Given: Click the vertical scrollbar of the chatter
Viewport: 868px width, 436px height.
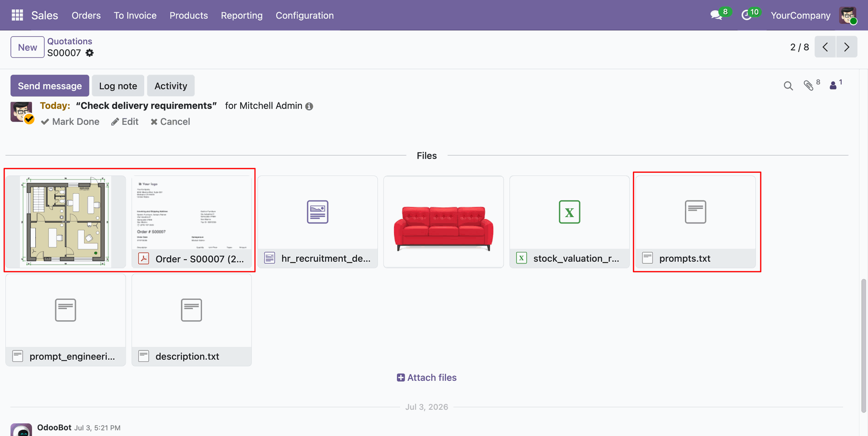Looking at the screenshot, I should (863, 346).
